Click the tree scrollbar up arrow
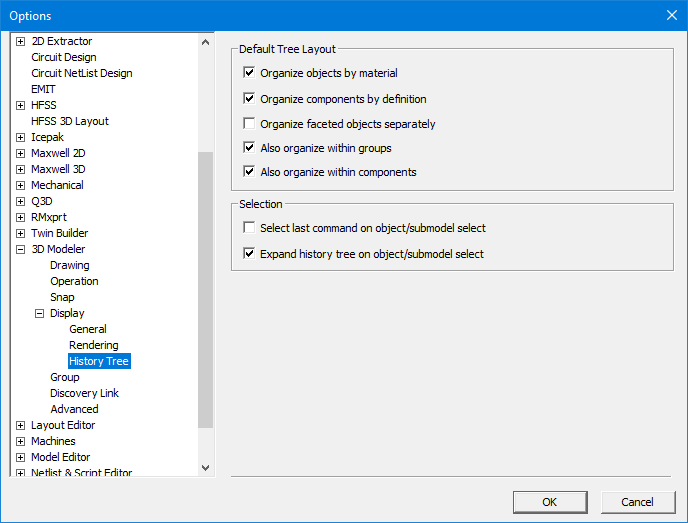Viewport: 688px width, 523px height. click(x=205, y=42)
